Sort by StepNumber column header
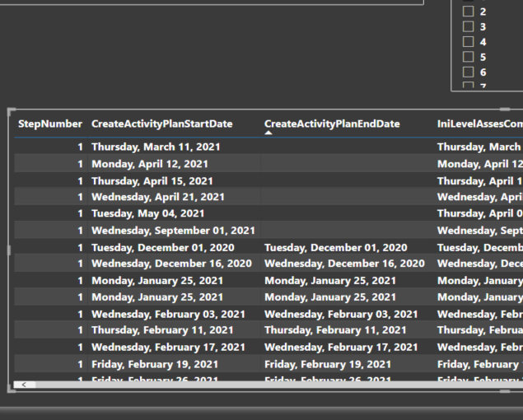Viewport: 523px width, 420px height. click(x=50, y=124)
